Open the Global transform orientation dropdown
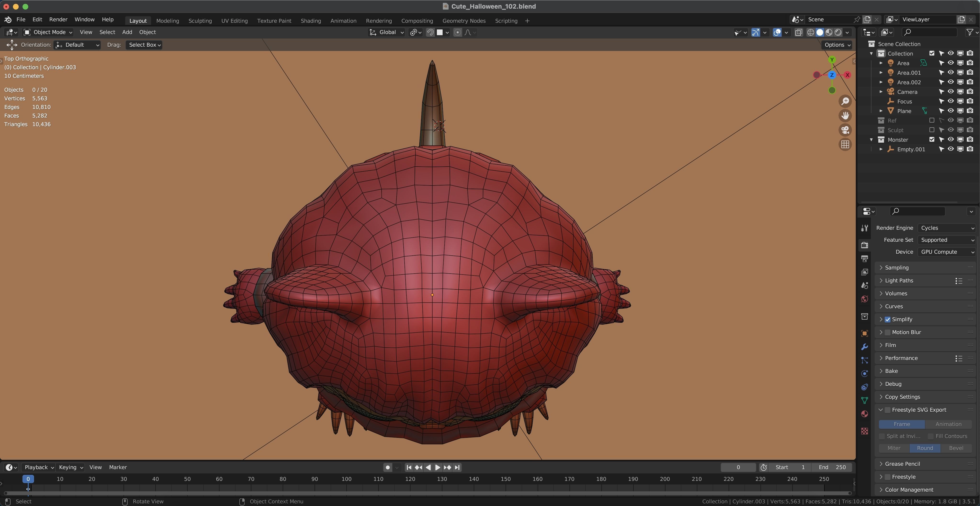980x506 pixels. 387,32
